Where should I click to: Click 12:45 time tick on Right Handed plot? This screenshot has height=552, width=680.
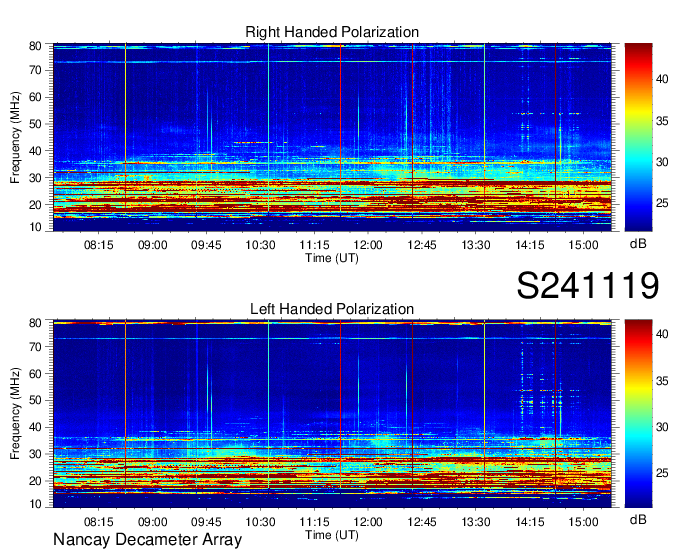coord(422,245)
